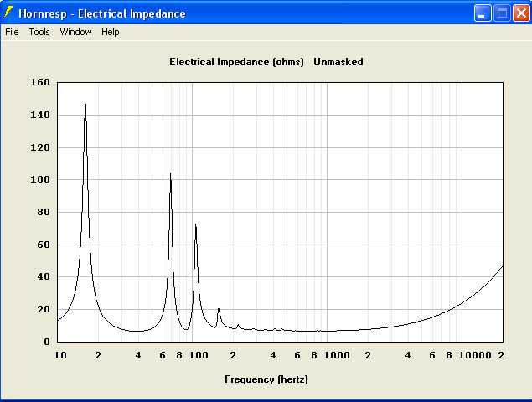This screenshot has height=402, width=532.
Task: Close the Electrical Impedance window
Action: coord(521,13)
